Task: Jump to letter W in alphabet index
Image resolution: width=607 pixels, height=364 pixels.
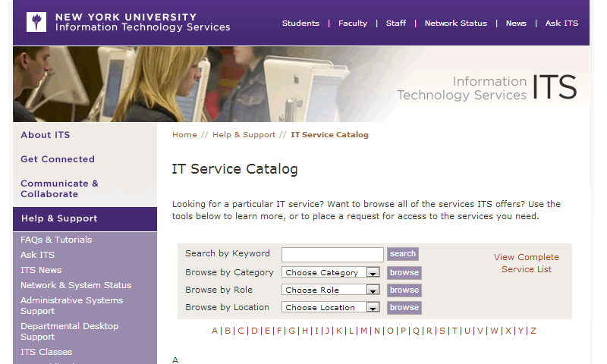Action: click(x=495, y=331)
